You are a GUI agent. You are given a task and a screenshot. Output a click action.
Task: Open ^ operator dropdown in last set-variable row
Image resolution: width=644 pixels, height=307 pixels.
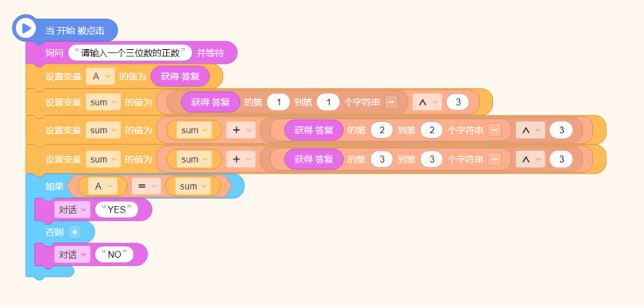pos(530,159)
